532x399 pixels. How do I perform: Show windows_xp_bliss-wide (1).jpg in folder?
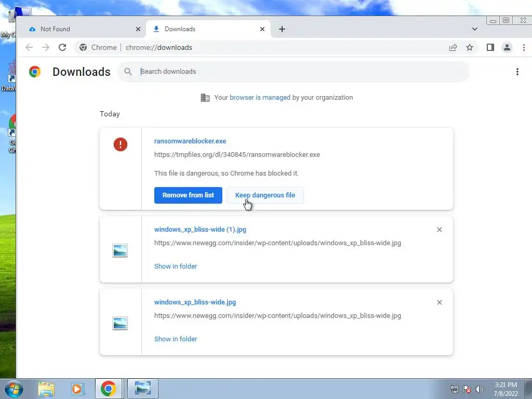[x=176, y=267]
